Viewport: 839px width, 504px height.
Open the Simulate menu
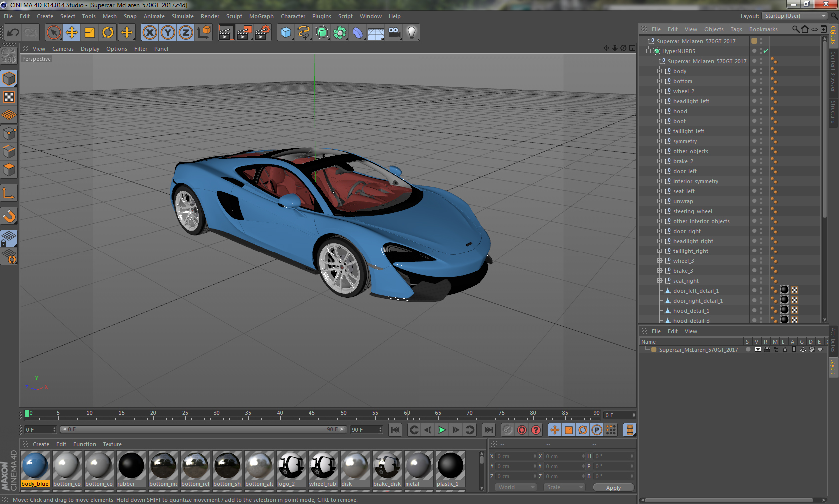tap(183, 16)
